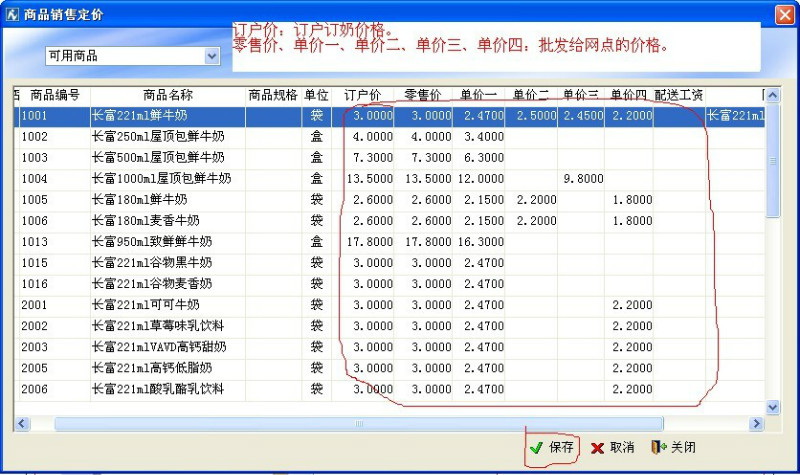
Task: Click the 单位 column header
Action: (316, 95)
